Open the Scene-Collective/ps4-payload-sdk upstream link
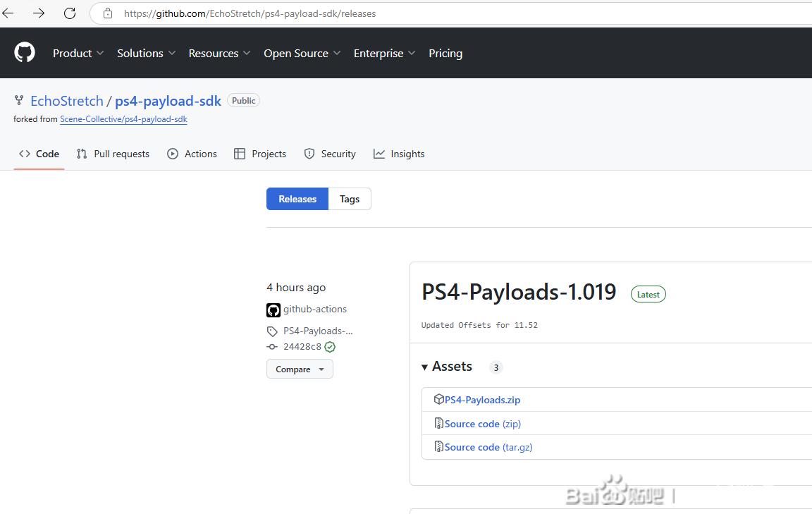812x514 pixels. point(124,119)
